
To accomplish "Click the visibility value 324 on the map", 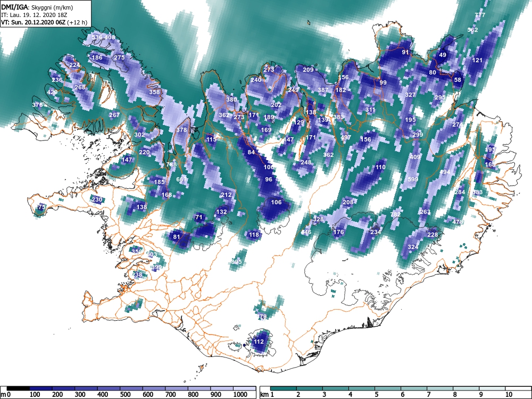I will pos(413,247).
